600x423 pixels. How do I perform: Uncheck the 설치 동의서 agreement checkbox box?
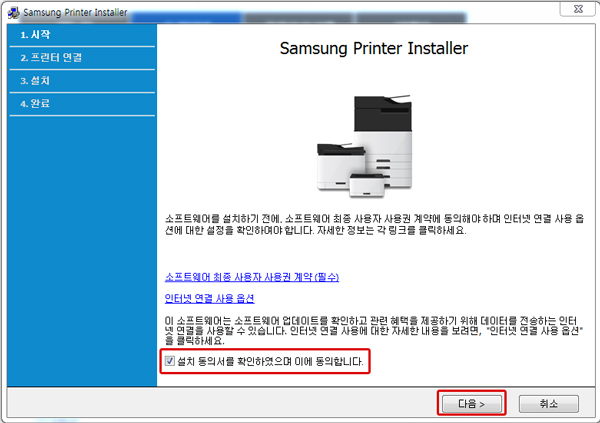click(x=169, y=361)
